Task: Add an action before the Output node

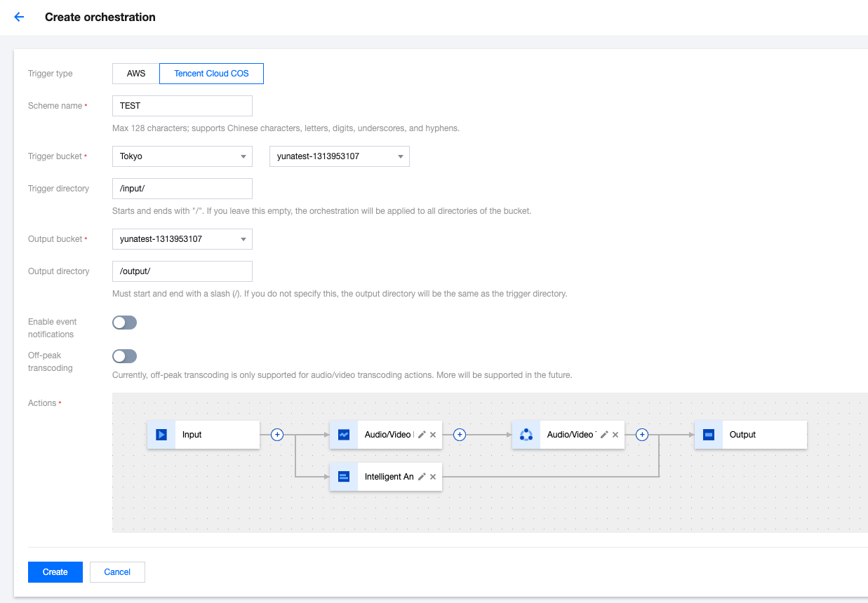Action: (x=642, y=435)
